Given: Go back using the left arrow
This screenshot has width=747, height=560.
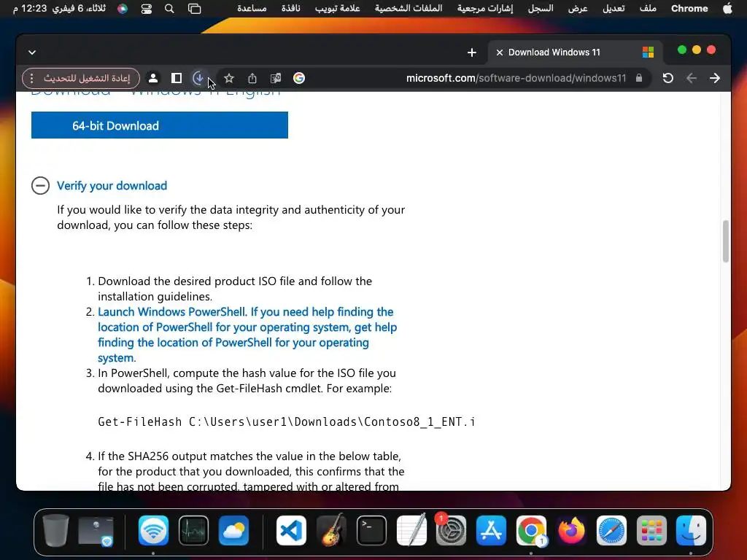Looking at the screenshot, I should coord(692,78).
